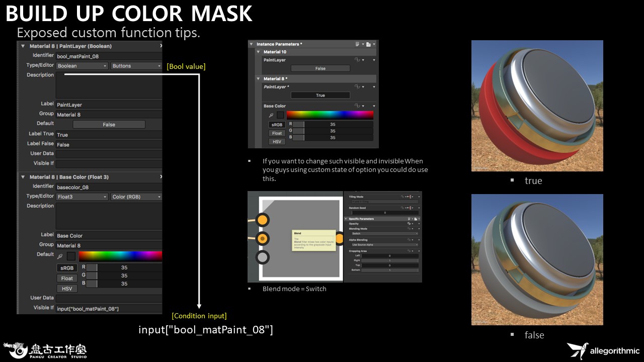Collapse Material 8 PaintLayer (Boolean) section
This screenshot has width=644, height=362.
23,46
